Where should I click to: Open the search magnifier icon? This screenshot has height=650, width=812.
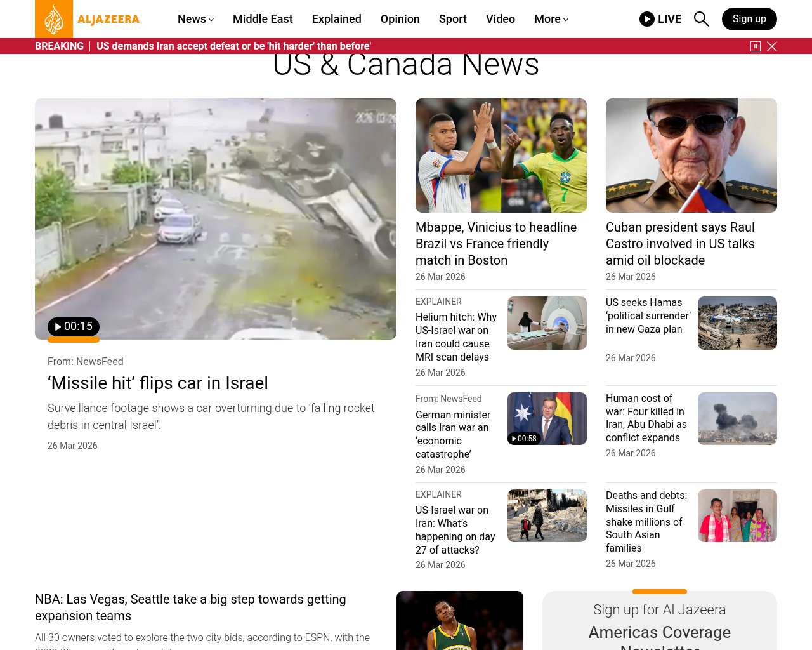pos(701,19)
